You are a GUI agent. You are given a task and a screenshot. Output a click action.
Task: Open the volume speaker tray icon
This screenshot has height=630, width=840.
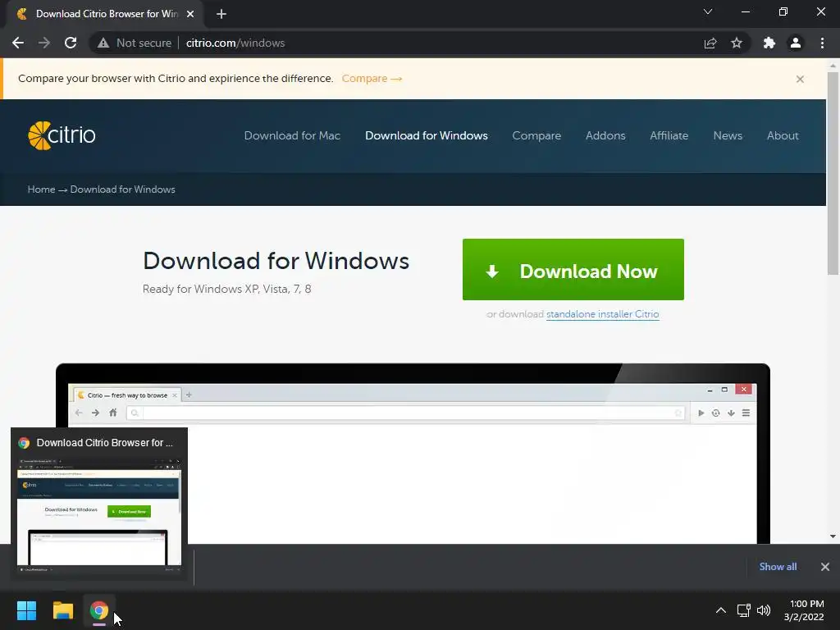[x=764, y=610]
